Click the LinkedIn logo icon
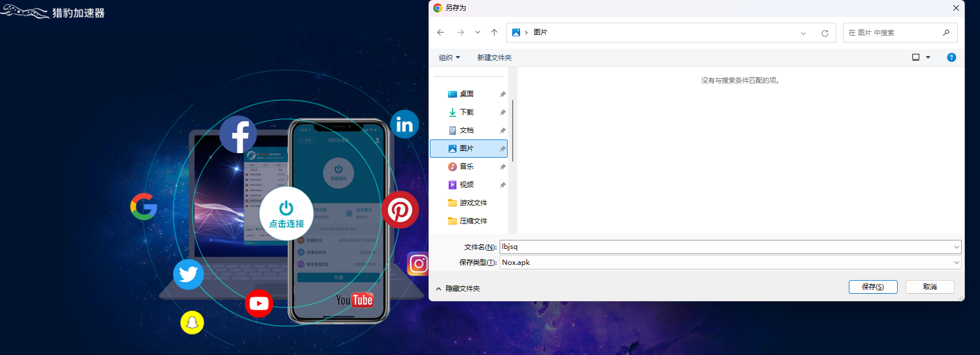Screen dimensions: 980x355 click(x=404, y=124)
